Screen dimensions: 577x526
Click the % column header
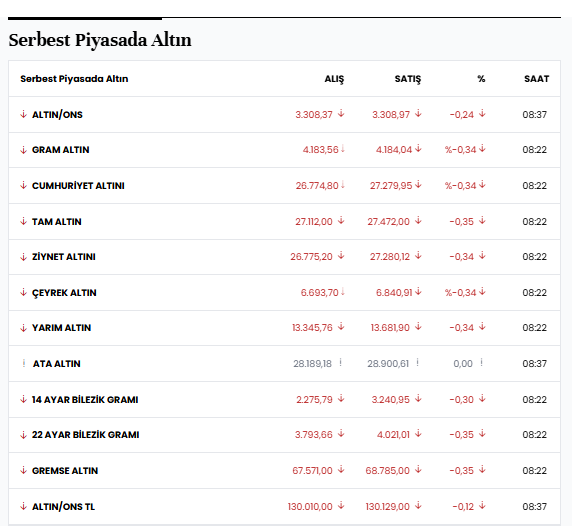481,79
